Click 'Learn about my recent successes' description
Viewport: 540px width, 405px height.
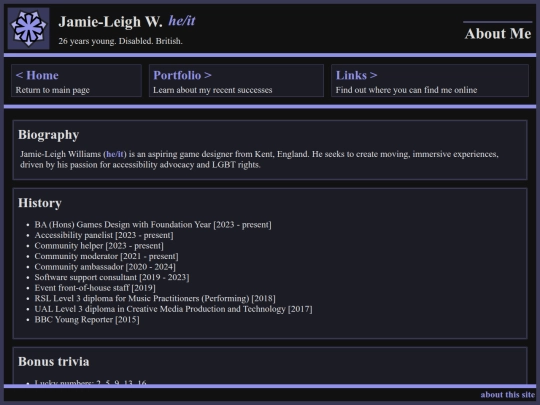[212, 90]
